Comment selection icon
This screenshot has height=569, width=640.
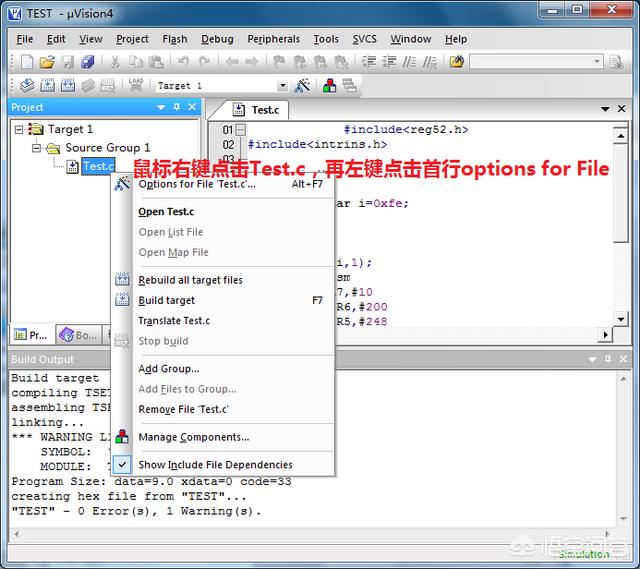click(409, 62)
